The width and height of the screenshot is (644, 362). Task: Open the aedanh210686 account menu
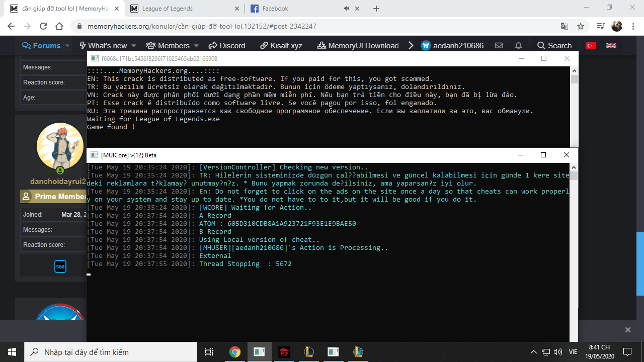pyautogui.click(x=452, y=46)
